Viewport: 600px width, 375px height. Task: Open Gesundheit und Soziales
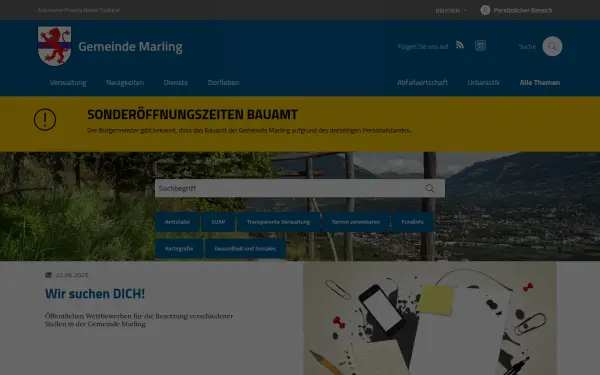pyautogui.click(x=245, y=249)
